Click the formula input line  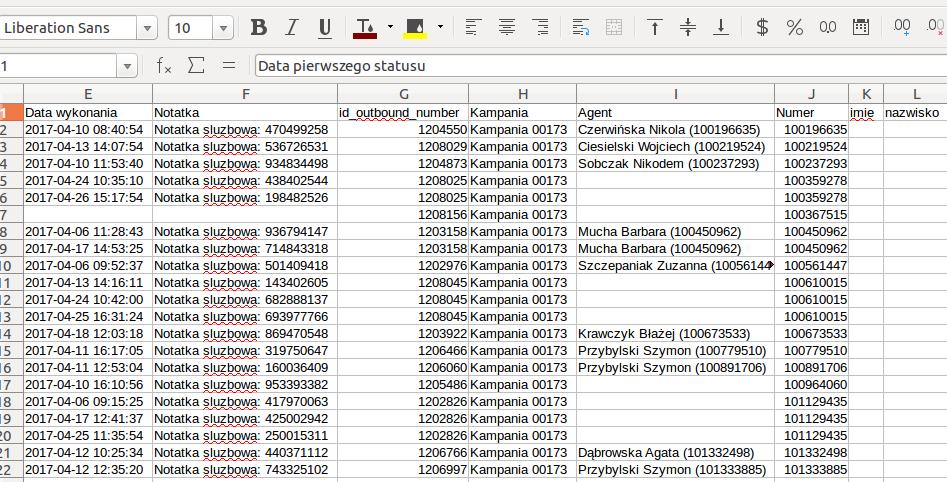click(601, 66)
